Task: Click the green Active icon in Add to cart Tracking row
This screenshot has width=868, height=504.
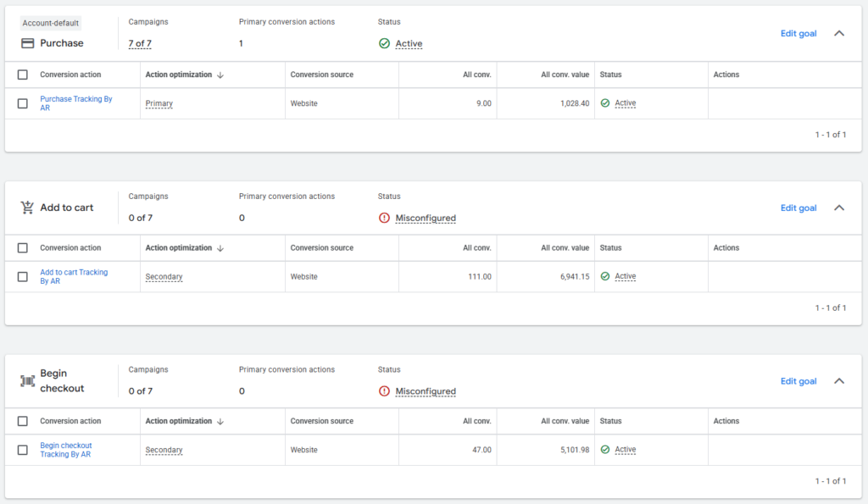Action: point(605,276)
